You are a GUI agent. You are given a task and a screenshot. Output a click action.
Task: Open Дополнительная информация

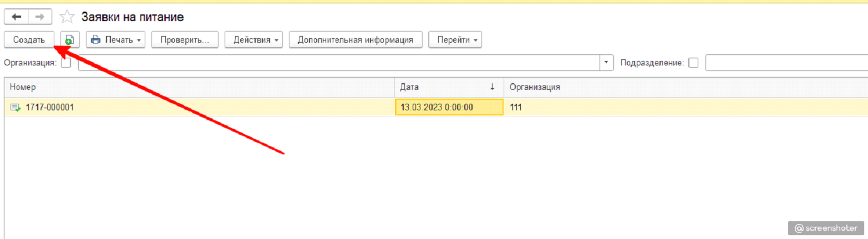pos(356,40)
